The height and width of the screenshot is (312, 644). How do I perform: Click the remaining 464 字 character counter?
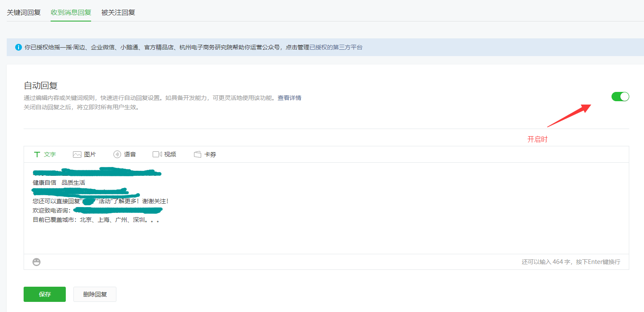coord(571,262)
